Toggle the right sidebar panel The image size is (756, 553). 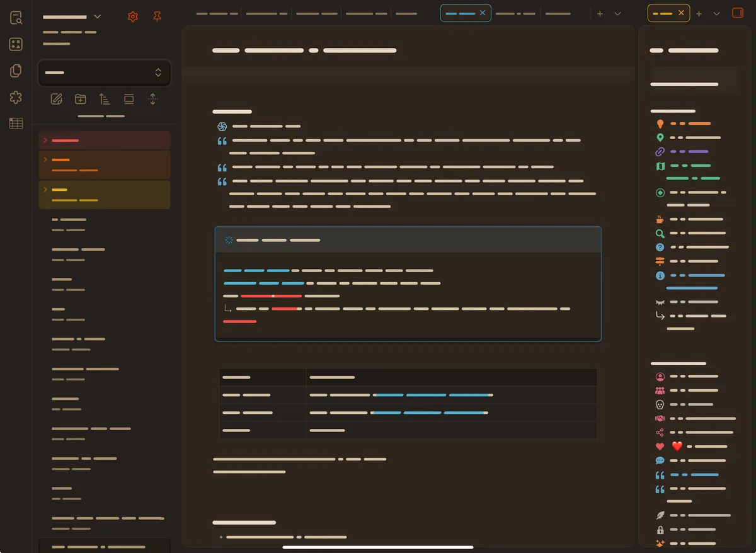click(737, 13)
